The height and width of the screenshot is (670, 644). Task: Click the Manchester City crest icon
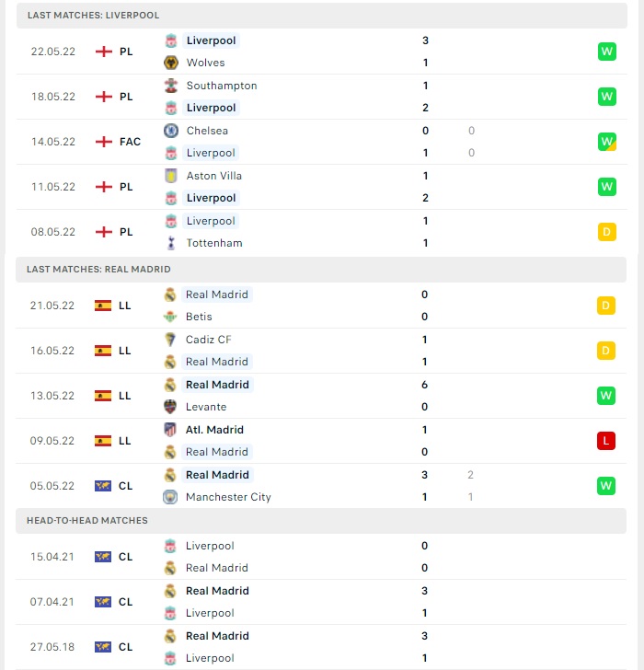[170, 497]
